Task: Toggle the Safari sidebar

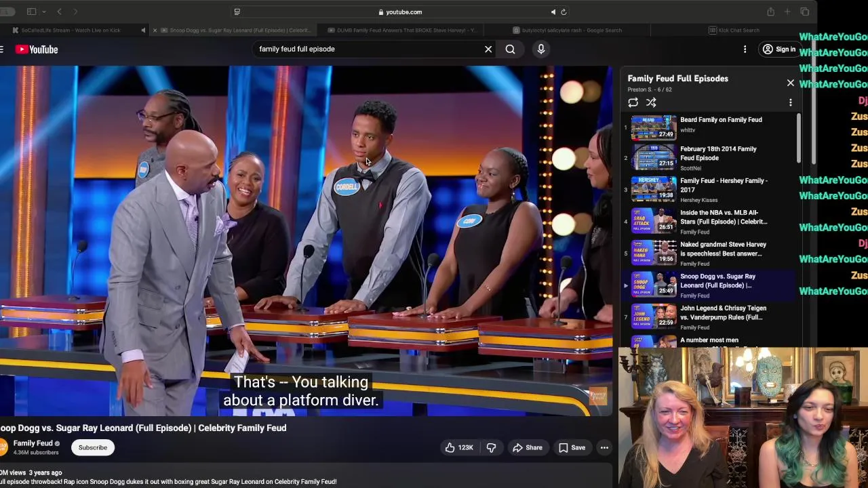Action: point(31,12)
